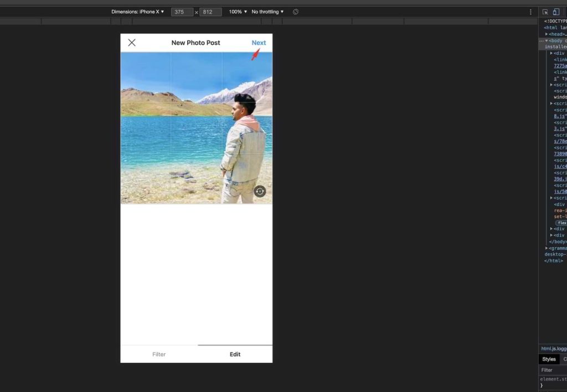567x392 pixels.
Task: Open the DevTools three-dot options menu
Action: 530,11
